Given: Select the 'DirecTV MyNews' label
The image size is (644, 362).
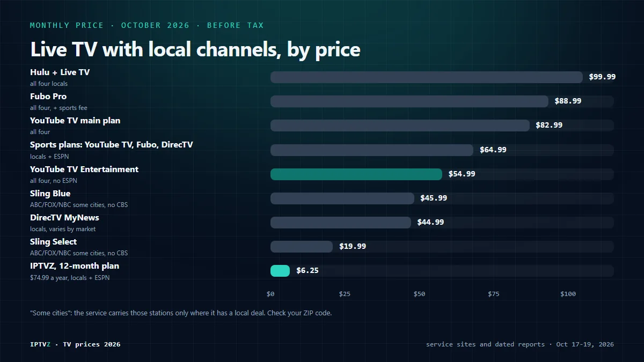Looking at the screenshot, I should (x=64, y=218).
